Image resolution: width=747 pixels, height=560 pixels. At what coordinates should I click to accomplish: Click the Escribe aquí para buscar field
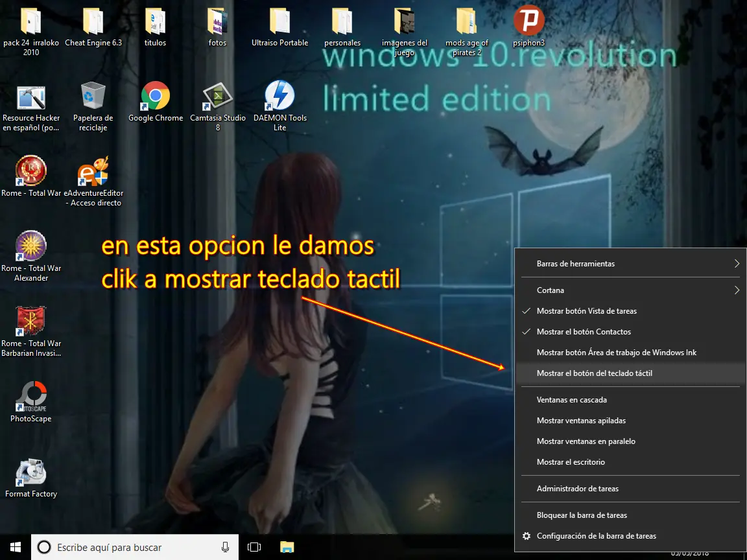[135, 547]
